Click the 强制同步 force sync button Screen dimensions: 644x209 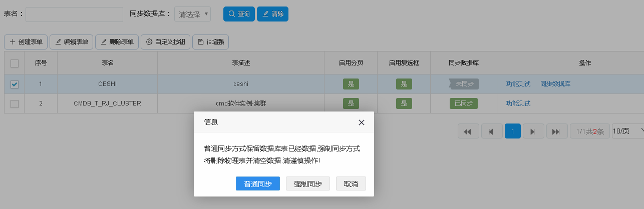point(308,183)
